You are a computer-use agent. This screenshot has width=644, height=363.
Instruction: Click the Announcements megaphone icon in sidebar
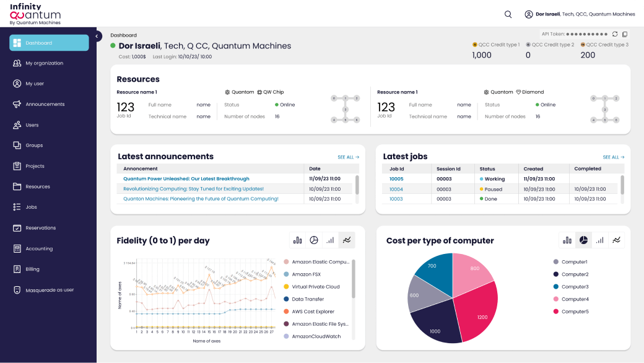click(17, 104)
